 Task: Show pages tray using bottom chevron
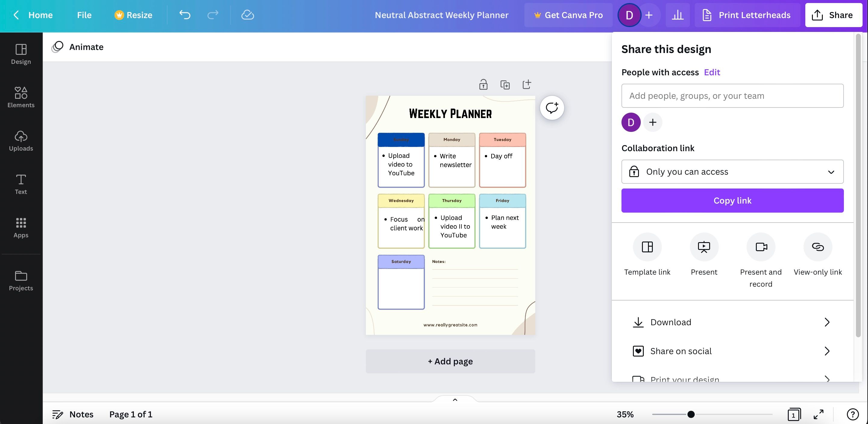pyautogui.click(x=455, y=400)
